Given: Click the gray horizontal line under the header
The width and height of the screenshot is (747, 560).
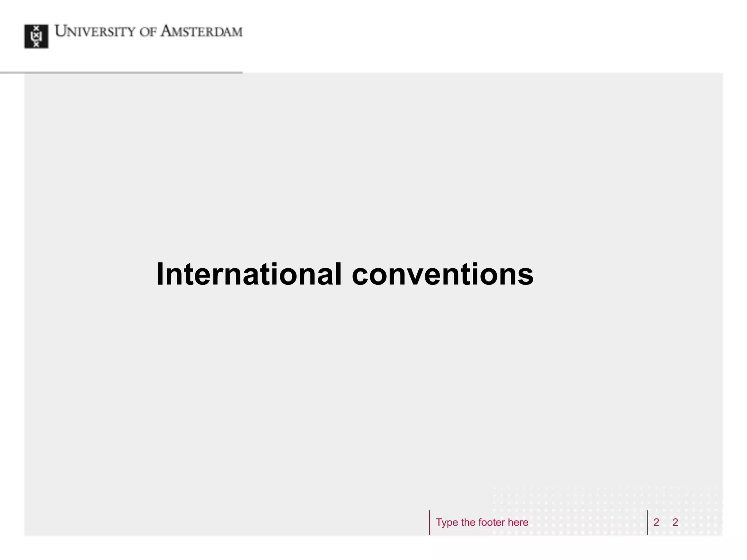Looking at the screenshot, I should [121, 73].
